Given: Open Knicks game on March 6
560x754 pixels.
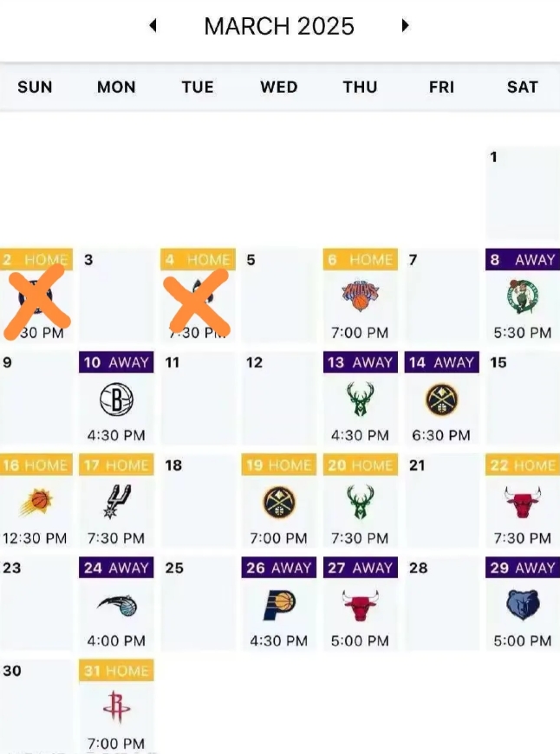Looking at the screenshot, I should pos(361,296).
